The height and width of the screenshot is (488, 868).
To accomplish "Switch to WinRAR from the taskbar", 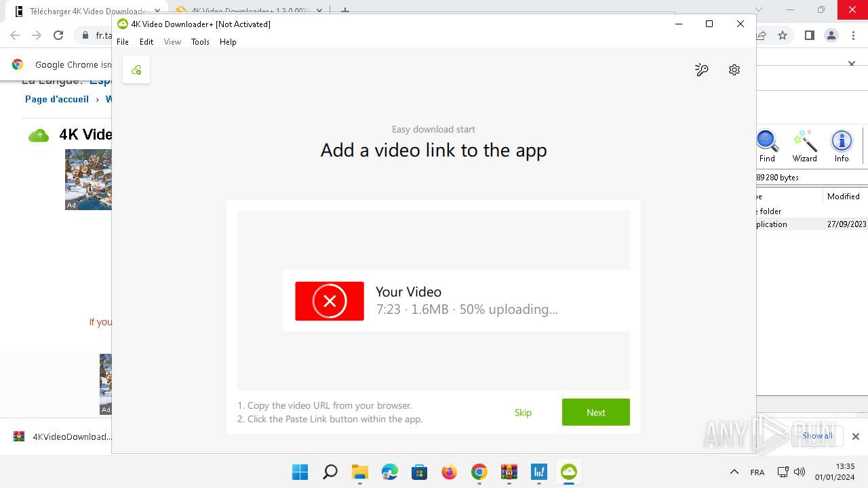I will coord(509,472).
